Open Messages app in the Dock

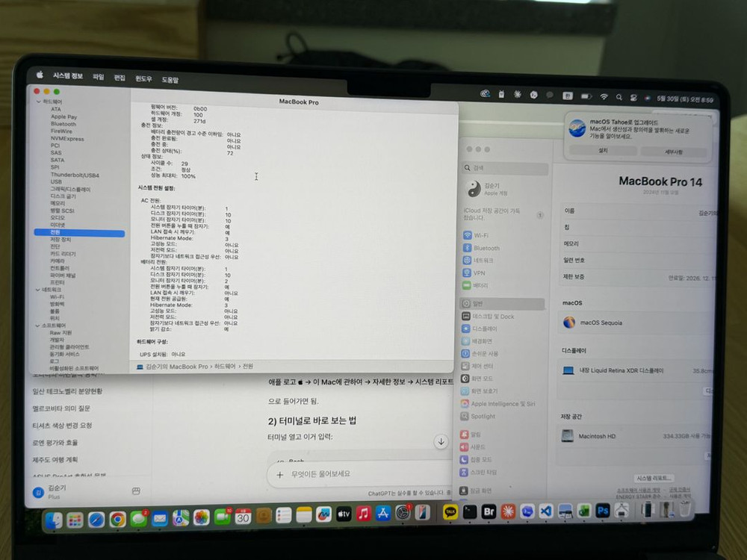click(x=138, y=519)
